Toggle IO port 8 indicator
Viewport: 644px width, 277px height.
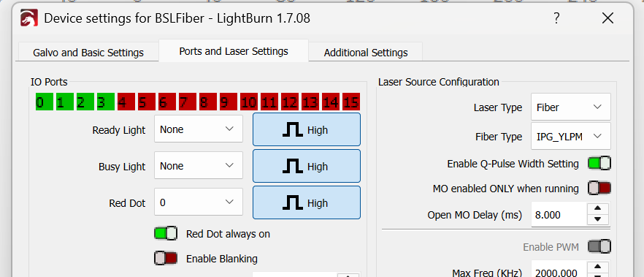point(208,102)
